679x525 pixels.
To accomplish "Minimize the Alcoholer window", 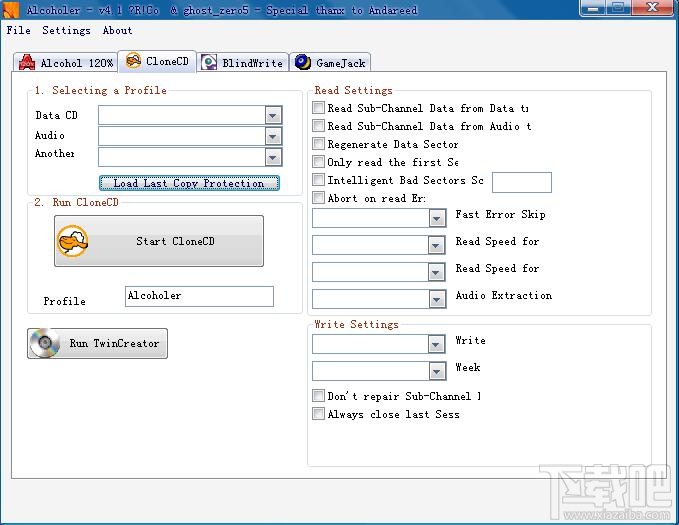I will click(x=593, y=7).
